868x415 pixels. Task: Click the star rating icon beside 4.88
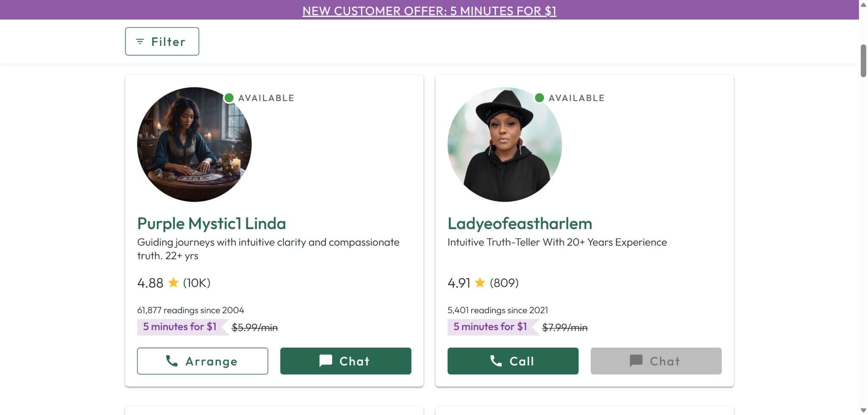click(173, 283)
